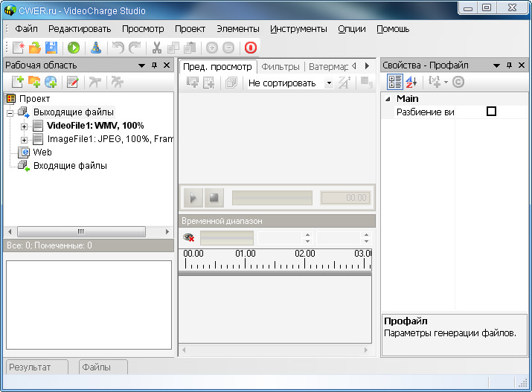Switch to the Фильтры tab
532x392 pixels.
tap(281, 66)
